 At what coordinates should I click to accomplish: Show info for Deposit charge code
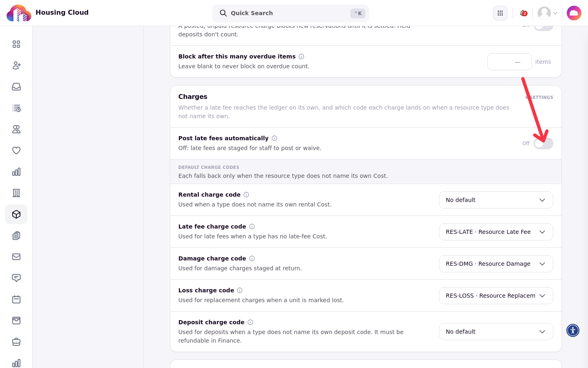click(x=250, y=322)
